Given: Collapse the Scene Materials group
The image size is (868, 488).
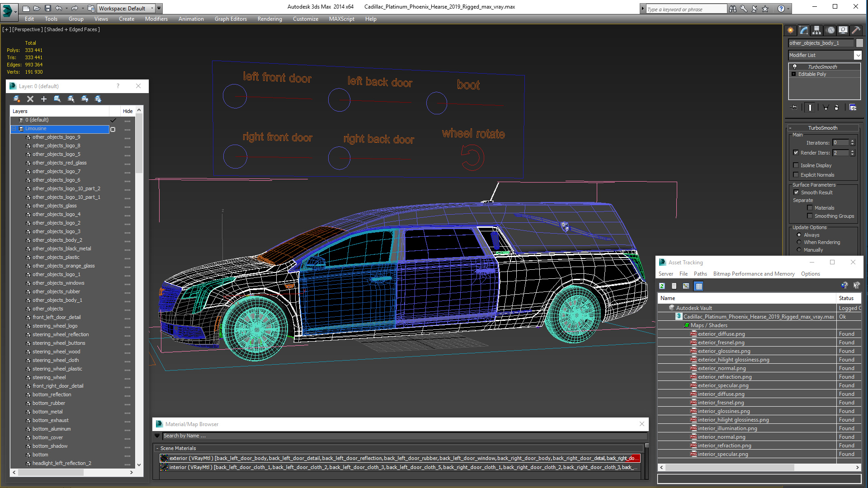Looking at the screenshot, I should tap(157, 448).
